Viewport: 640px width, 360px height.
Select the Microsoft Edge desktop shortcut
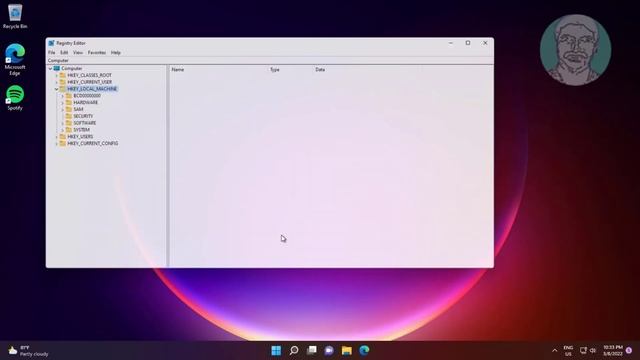(x=15, y=60)
